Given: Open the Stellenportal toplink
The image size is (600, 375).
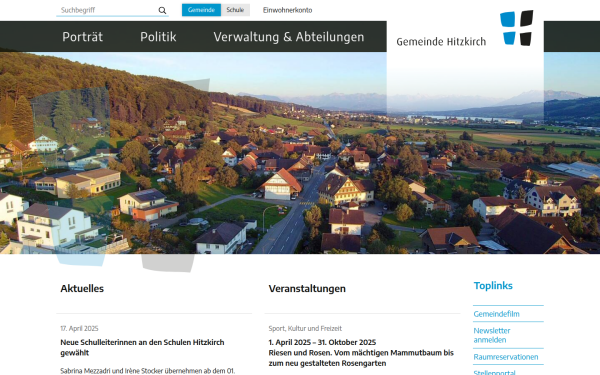Looking at the screenshot, I should [x=494, y=372].
